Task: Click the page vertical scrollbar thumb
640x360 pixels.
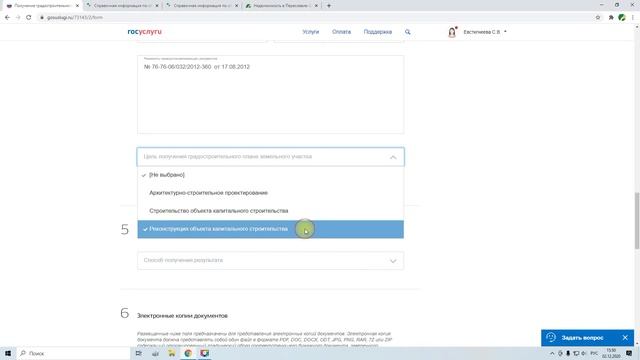Action: pos(637,220)
